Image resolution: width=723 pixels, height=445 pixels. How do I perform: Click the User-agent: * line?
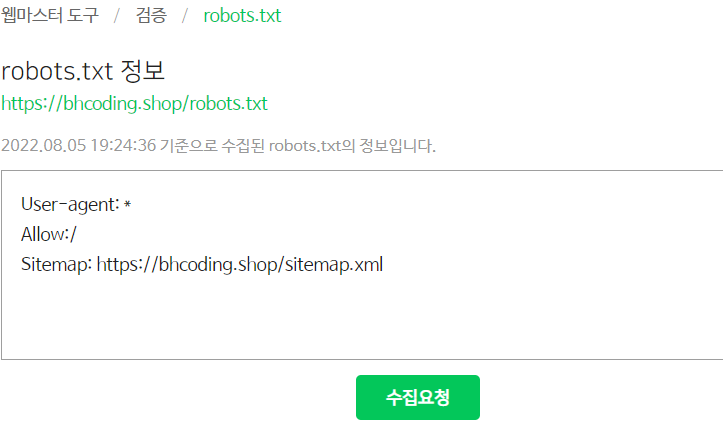coord(76,204)
